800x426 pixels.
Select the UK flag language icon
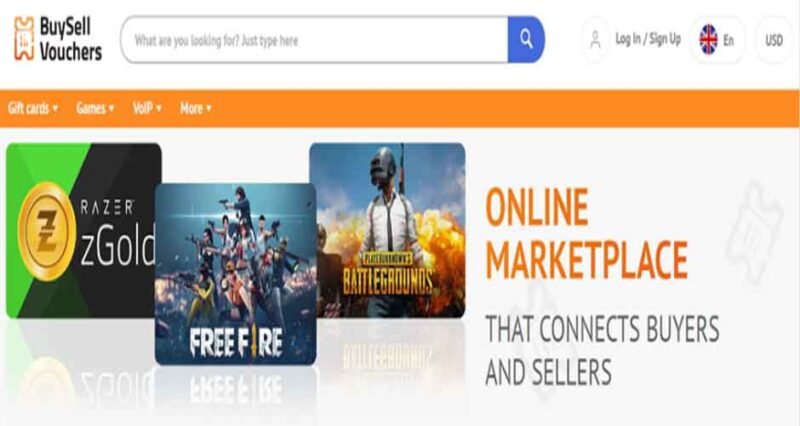pyautogui.click(x=708, y=39)
